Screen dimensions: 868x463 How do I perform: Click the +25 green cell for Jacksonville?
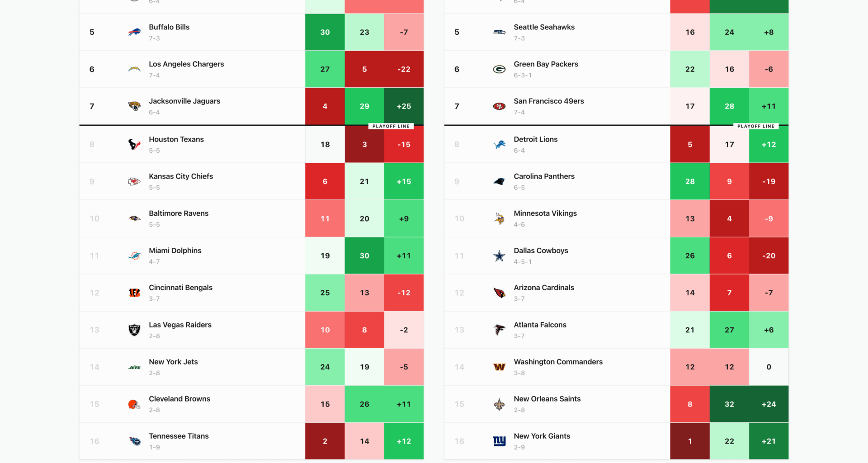(403, 106)
